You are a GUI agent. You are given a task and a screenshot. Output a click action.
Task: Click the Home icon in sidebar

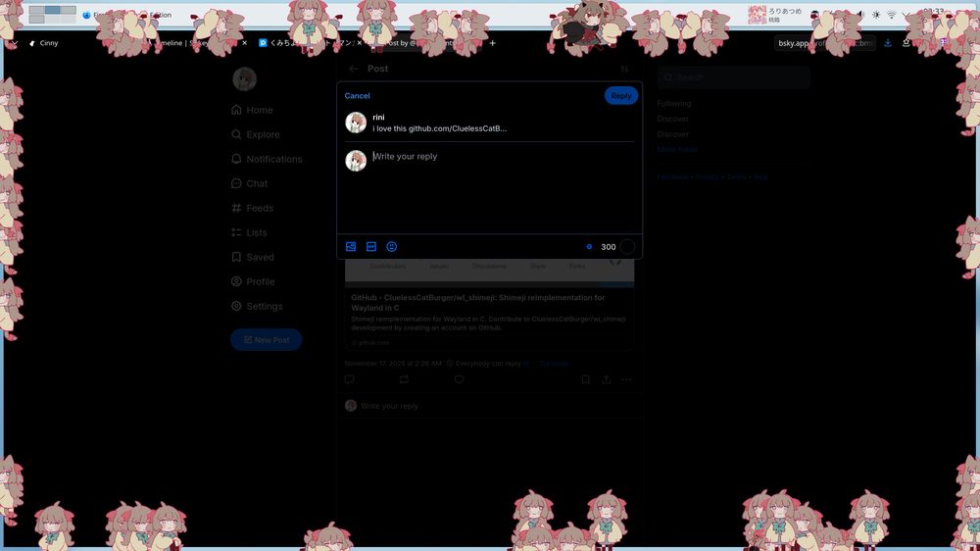236,110
